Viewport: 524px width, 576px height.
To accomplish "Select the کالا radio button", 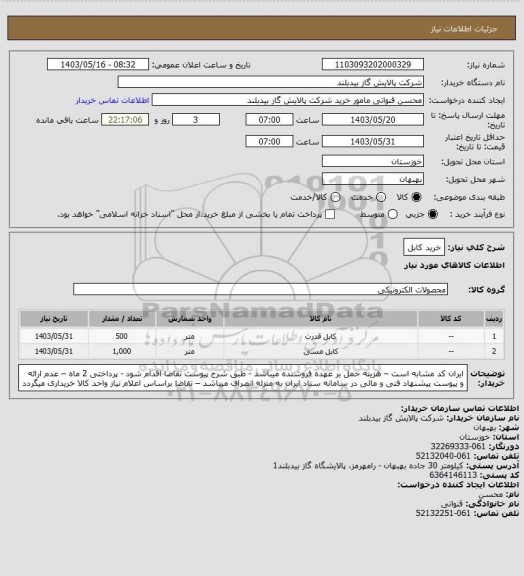I will click(416, 197).
